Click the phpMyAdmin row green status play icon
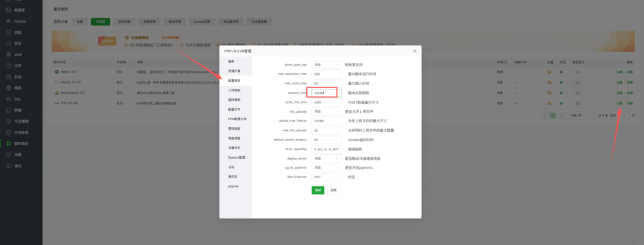Viewport: 644px width, 245px height. coord(562,93)
